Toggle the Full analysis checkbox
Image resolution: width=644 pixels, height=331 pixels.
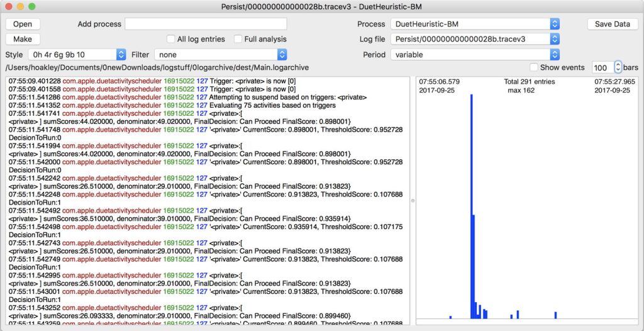238,39
